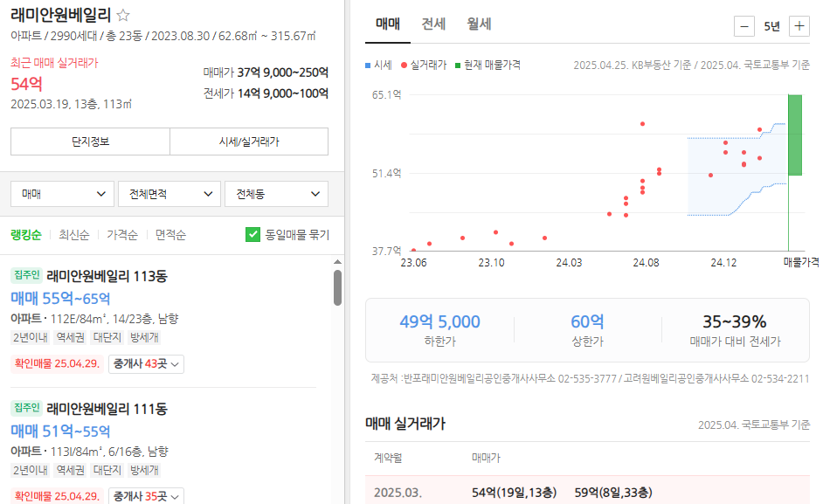Open the 시세/실거래가 button

click(249, 142)
